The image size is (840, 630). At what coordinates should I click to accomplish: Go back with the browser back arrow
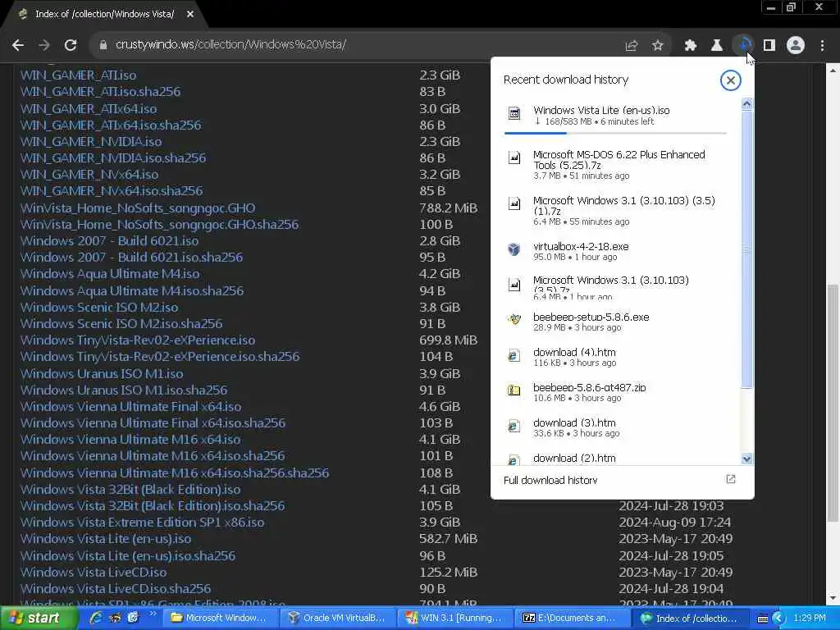(x=18, y=45)
